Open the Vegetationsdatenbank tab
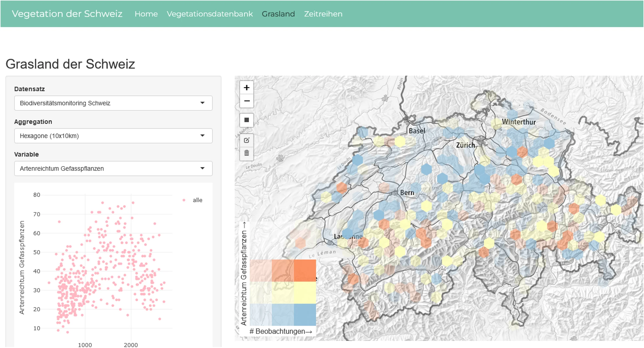The image size is (644, 348). 210,14
